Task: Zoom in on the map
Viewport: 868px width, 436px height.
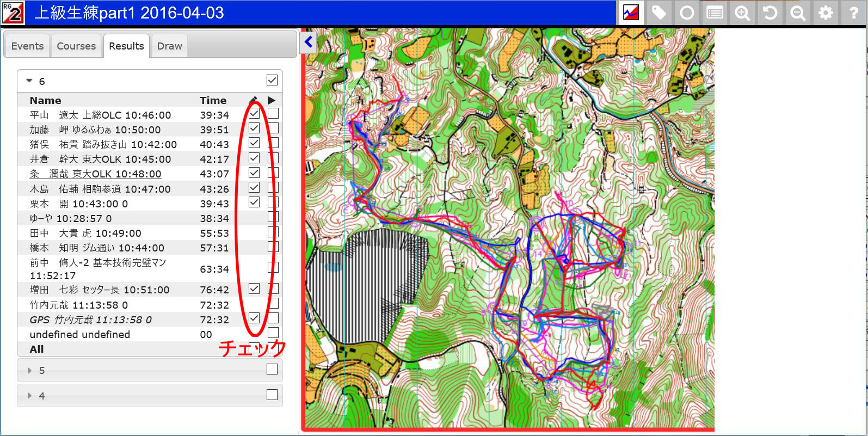Action: [742, 13]
